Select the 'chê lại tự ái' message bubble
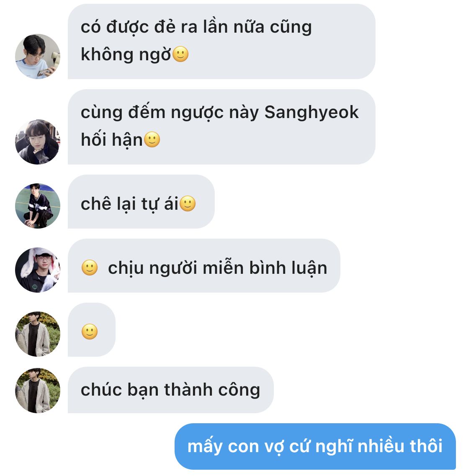 tap(141, 201)
